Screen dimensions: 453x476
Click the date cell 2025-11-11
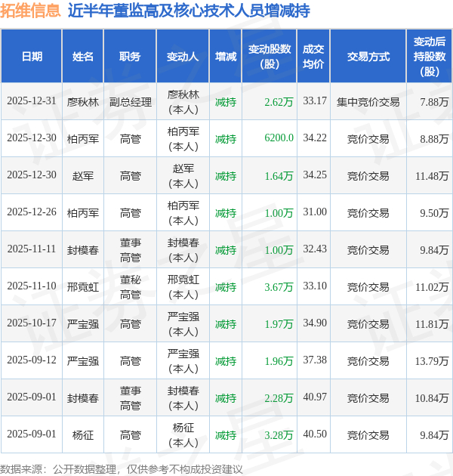(32, 249)
